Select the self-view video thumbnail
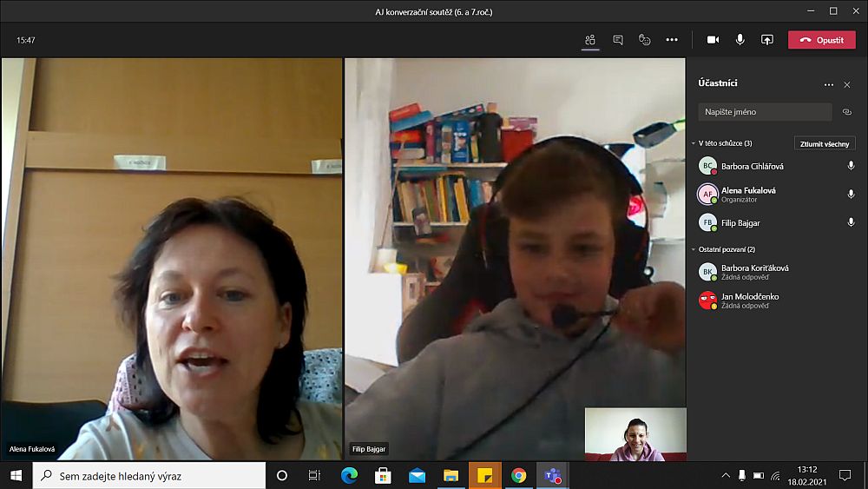Image resolution: width=868 pixels, height=489 pixels. click(635, 434)
